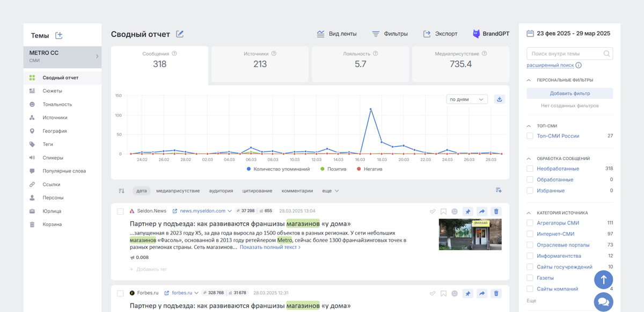Viewport: 644px width, 312px height.
Task: Open the Популярные слова section
Action: coord(62,171)
